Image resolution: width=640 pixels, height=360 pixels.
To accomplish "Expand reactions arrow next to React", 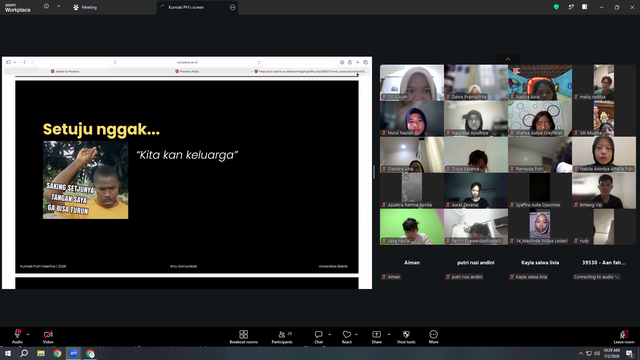I will [356, 334].
